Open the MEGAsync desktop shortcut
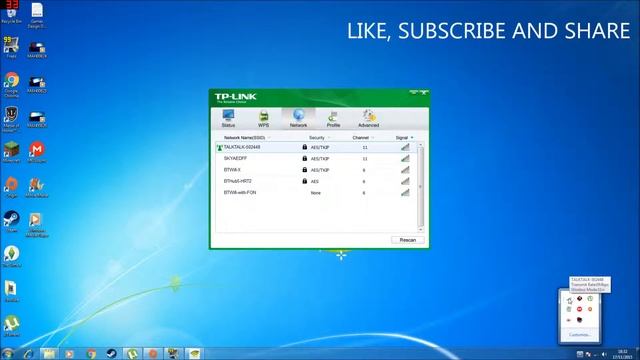The height and width of the screenshot is (360, 640). click(37, 152)
